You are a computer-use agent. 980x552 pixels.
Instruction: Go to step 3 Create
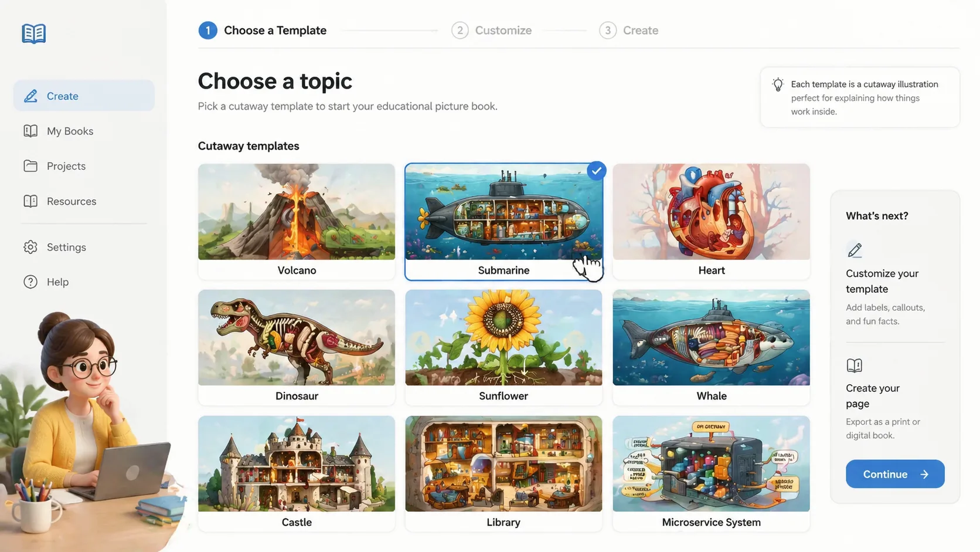click(x=628, y=31)
